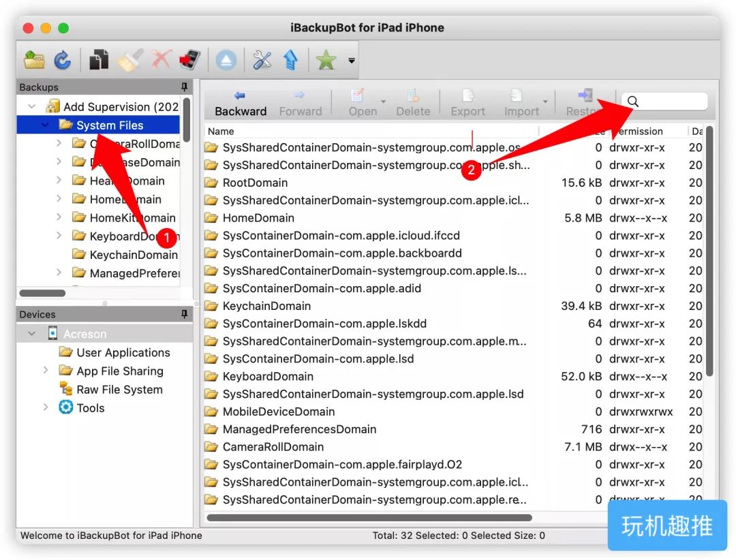The image size is (736, 560).
Task: Select KeychainDomain row in file list
Action: pos(453,306)
